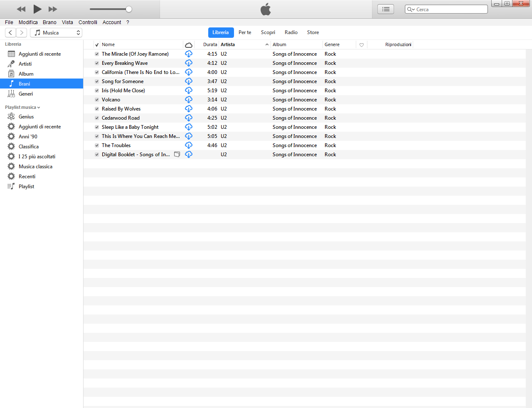Go back using the navigation arrow
This screenshot has width=532, height=408.
pyautogui.click(x=10, y=32)
